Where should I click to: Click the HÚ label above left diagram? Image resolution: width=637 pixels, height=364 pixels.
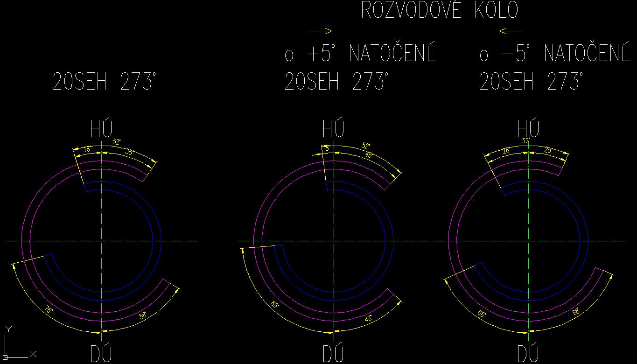[x=101, y=129]
